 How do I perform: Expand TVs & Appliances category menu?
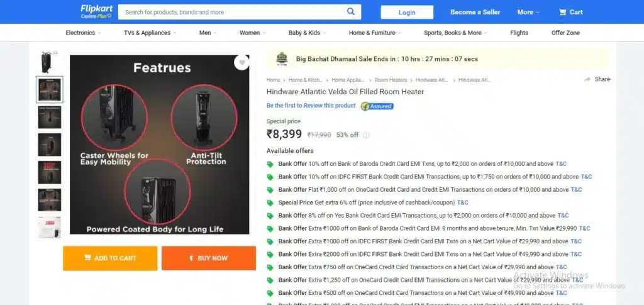click(x=150, y=33)
